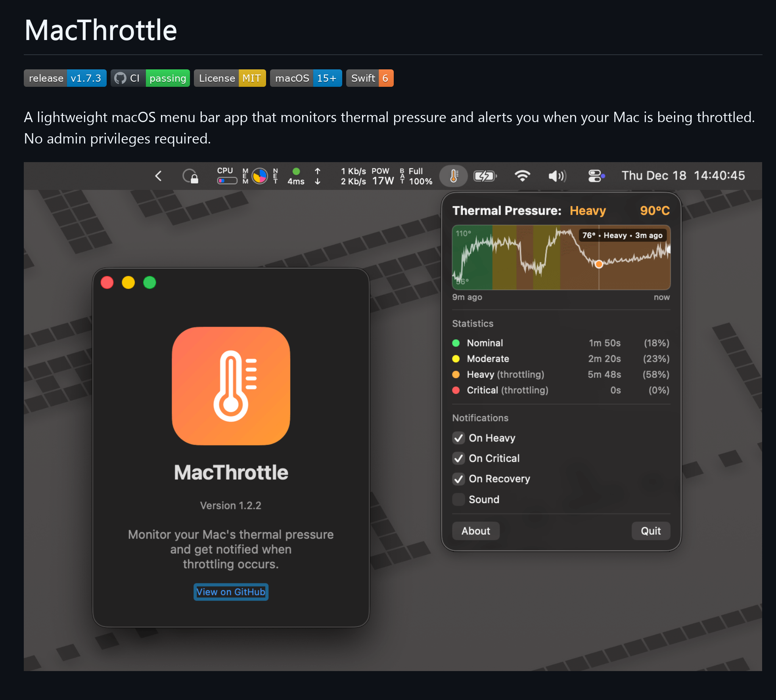Image resolution: width=776 pixels, height=700 pixels.
Task: Collapse menu bar items with left chevron
Action: point(158,176)
